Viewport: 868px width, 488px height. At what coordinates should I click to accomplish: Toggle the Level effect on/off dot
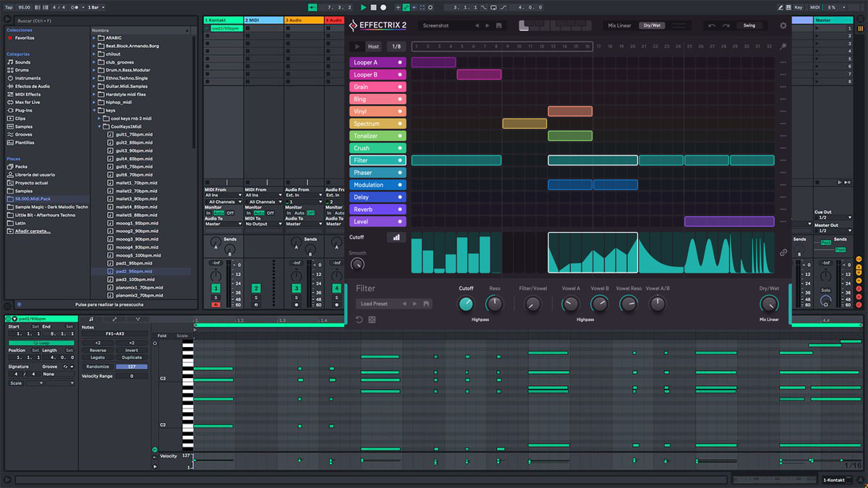click(x=400, y=222)
